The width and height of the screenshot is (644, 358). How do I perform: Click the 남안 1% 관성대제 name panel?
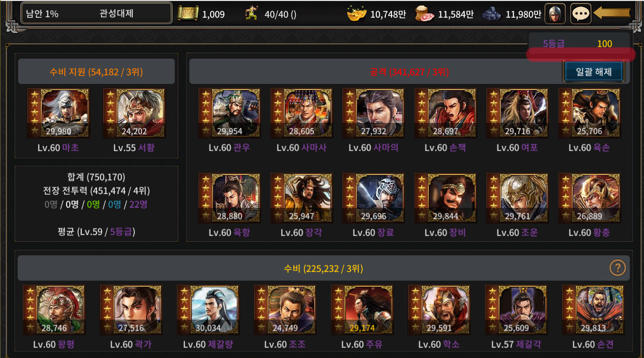[x=96, y=14]
